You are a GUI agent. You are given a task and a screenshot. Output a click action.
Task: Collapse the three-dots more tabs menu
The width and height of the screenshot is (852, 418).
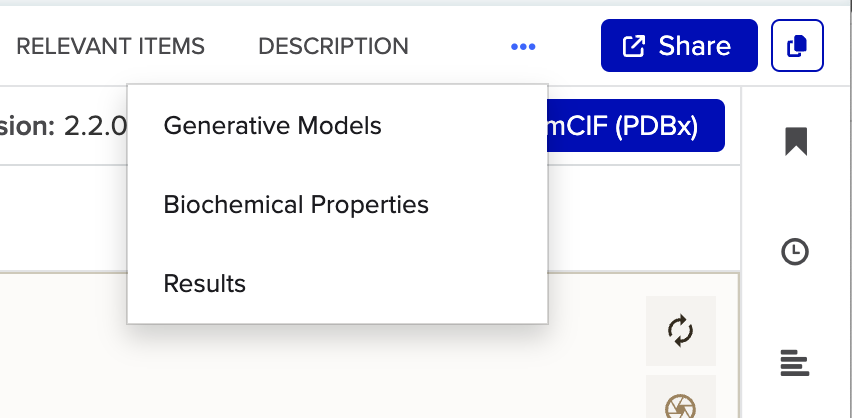[x=523, y=46]
